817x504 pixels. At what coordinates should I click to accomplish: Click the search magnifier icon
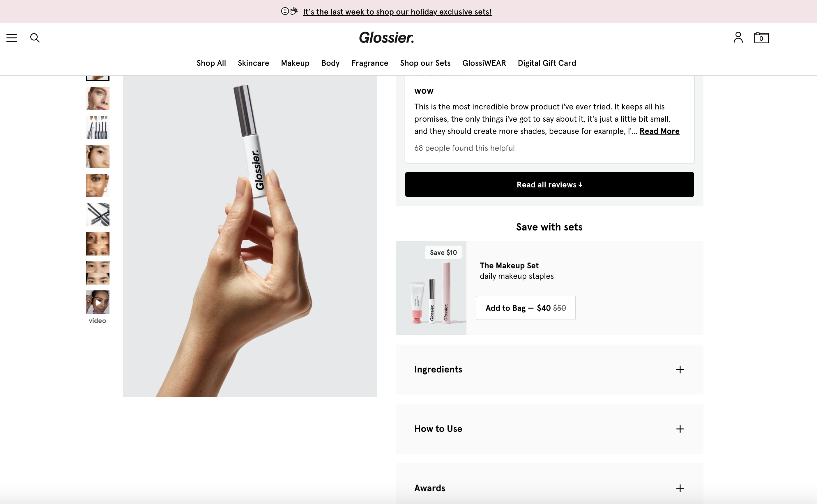point(35,38)
